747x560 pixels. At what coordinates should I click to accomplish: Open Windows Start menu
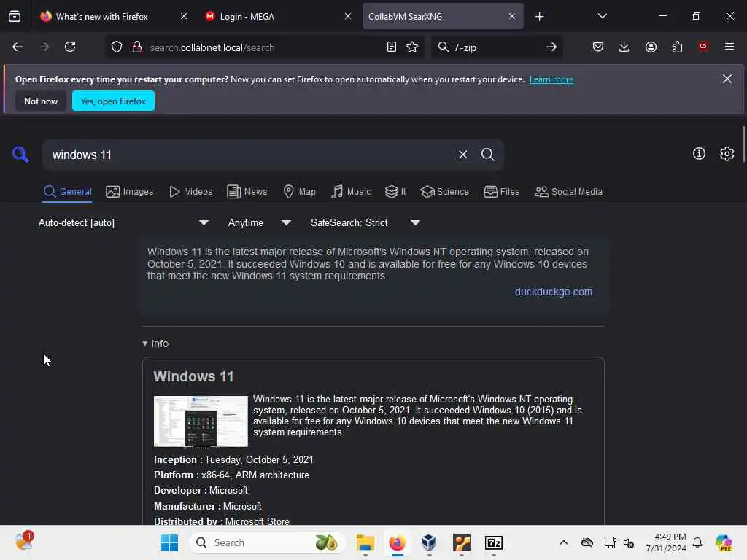tap(169, 542)
